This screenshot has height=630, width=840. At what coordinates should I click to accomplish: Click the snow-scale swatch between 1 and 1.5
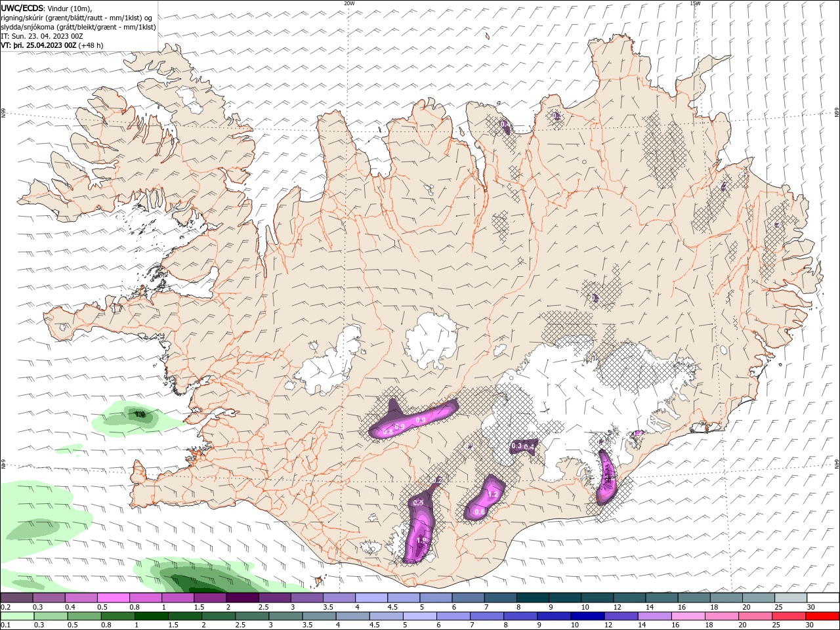(x=177, y=598)
